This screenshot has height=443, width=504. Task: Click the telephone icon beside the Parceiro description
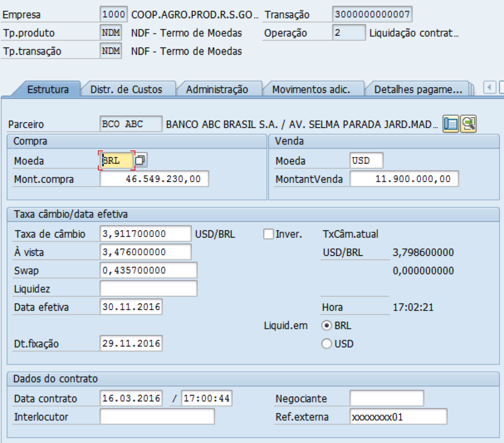click(450, 124)
